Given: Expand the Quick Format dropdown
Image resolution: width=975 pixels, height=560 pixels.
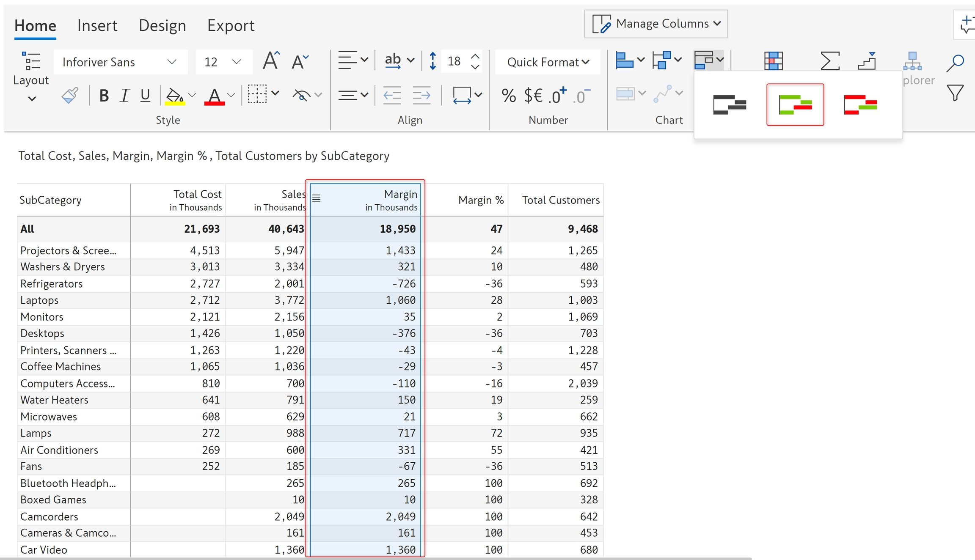Looking at the screenshot, I should pyautogui.click(x=548, y=62).
